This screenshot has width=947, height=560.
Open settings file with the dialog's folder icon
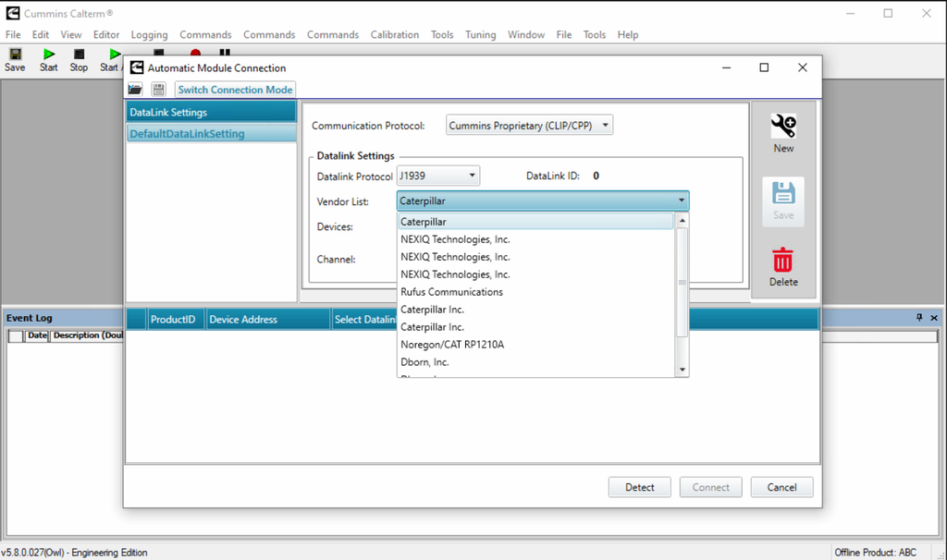tap(135, 90)
